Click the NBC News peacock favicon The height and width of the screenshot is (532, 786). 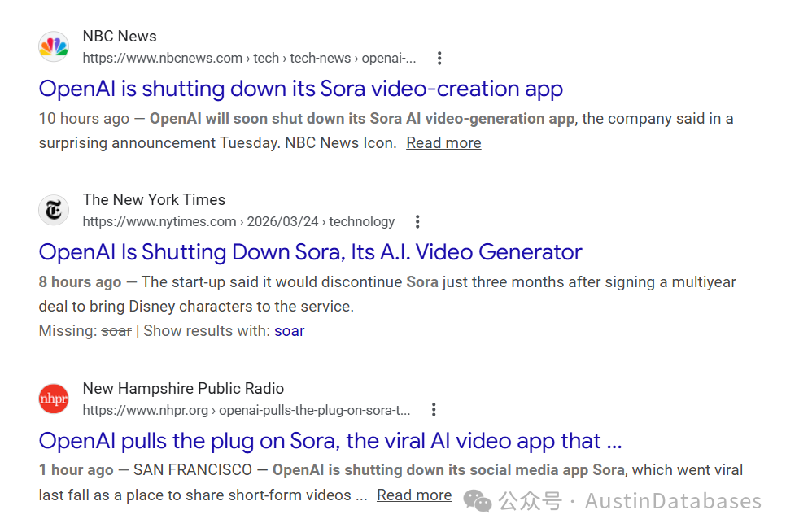click(54, 46)
